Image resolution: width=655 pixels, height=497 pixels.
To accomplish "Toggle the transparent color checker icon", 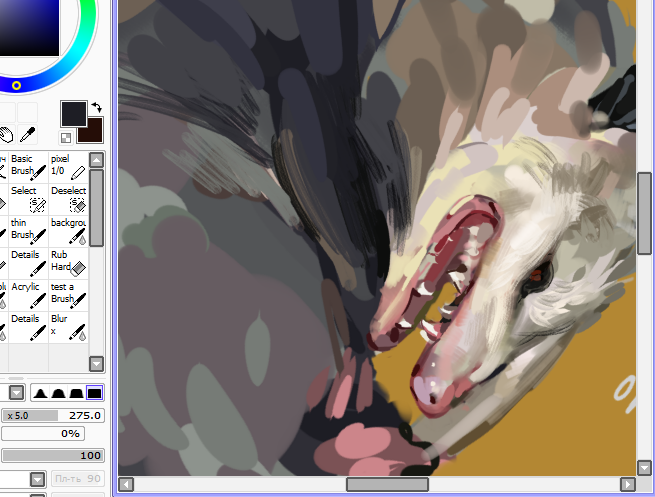I will (66, 138).
